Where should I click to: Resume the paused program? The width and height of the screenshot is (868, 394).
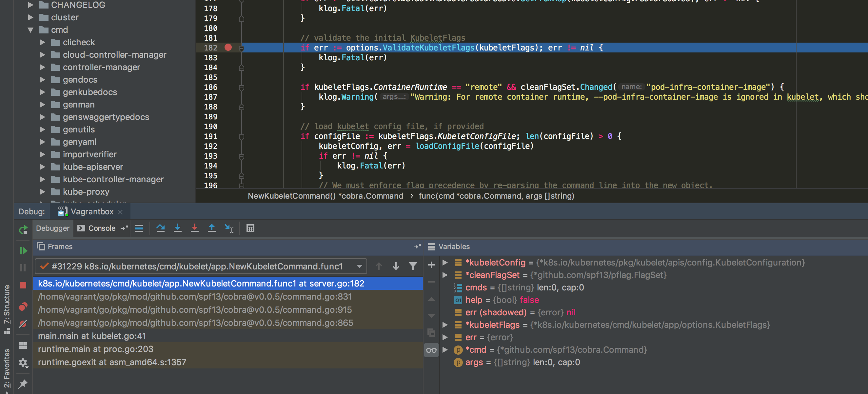[x=23, y=250]
